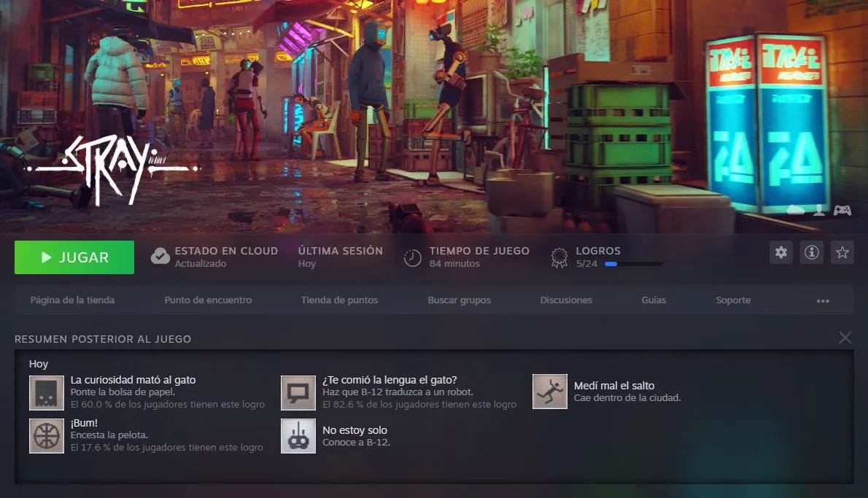Click the LOGROS achievements heading
The image size is (868, 498).
click(598, 251)
